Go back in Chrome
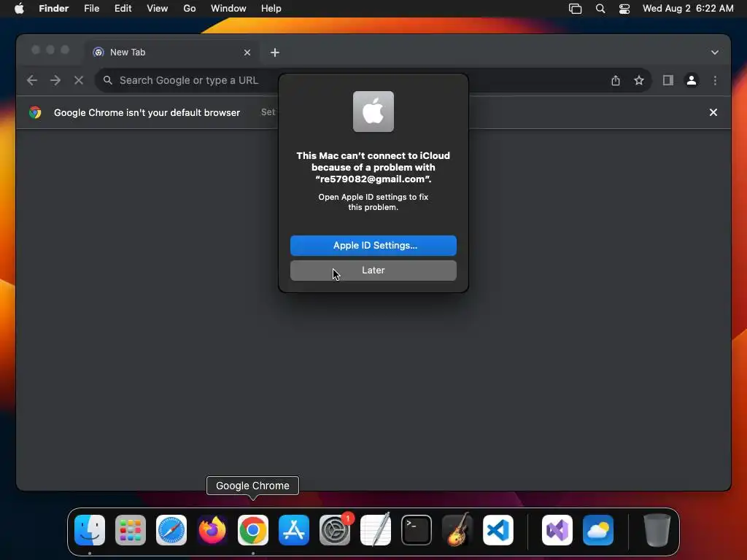 [x=32, y=80]
